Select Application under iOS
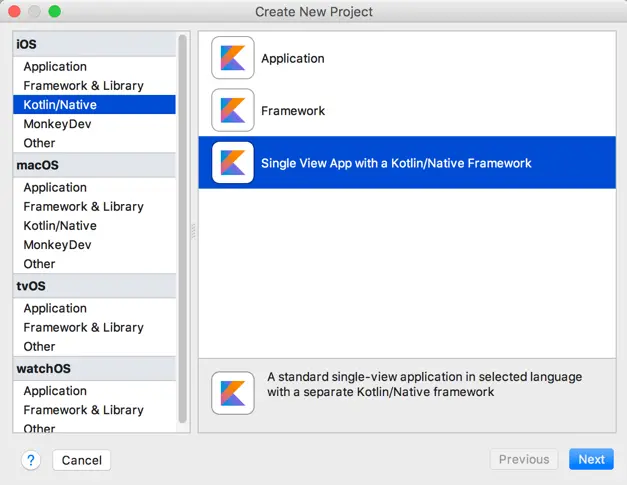 [94, 66]
